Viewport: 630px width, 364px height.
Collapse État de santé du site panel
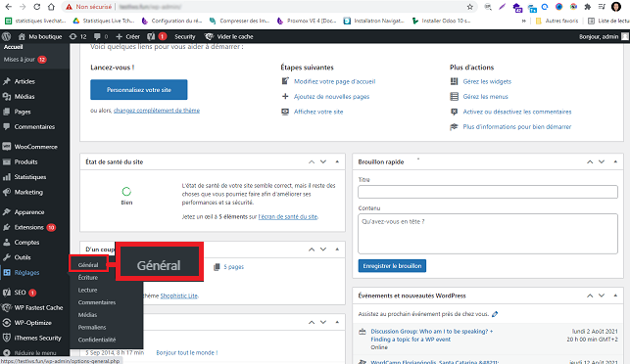pyautogui.click(x=337, y=161)
